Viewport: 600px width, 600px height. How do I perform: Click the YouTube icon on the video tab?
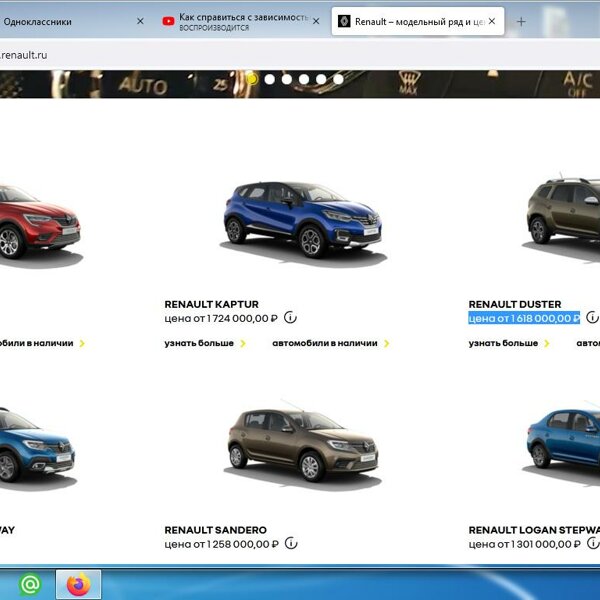(x=168, y=21)
